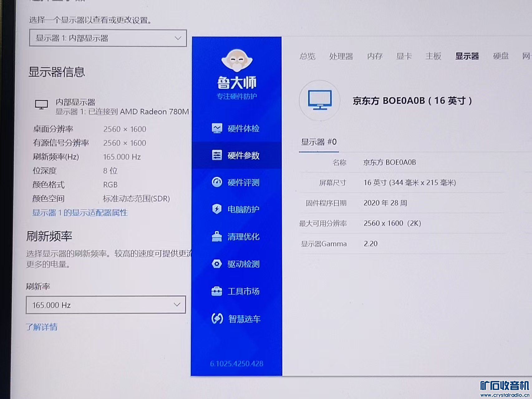Click the 智慧选车 icon
The width and height of the screenshot is (532, 399).
tap(217, 319)
